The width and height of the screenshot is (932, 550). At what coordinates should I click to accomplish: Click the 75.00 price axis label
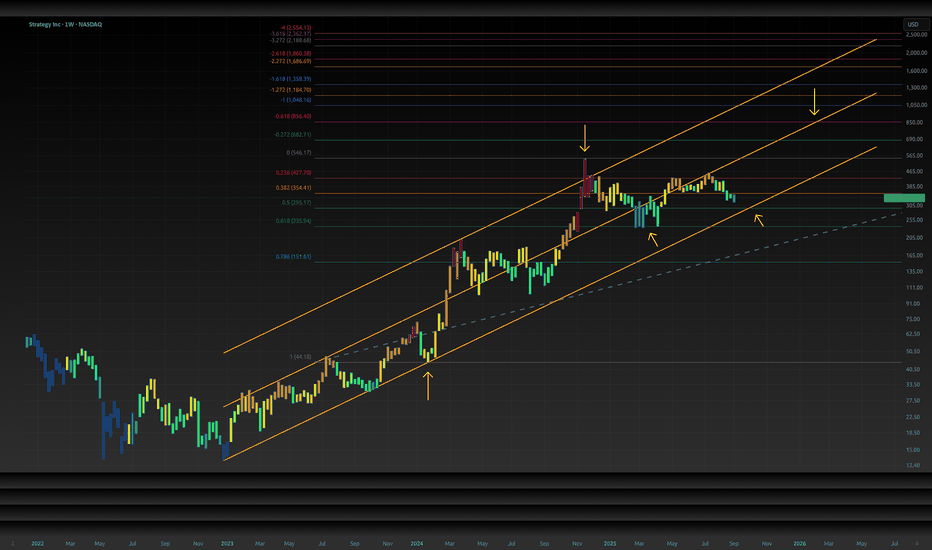pos(912,319)
